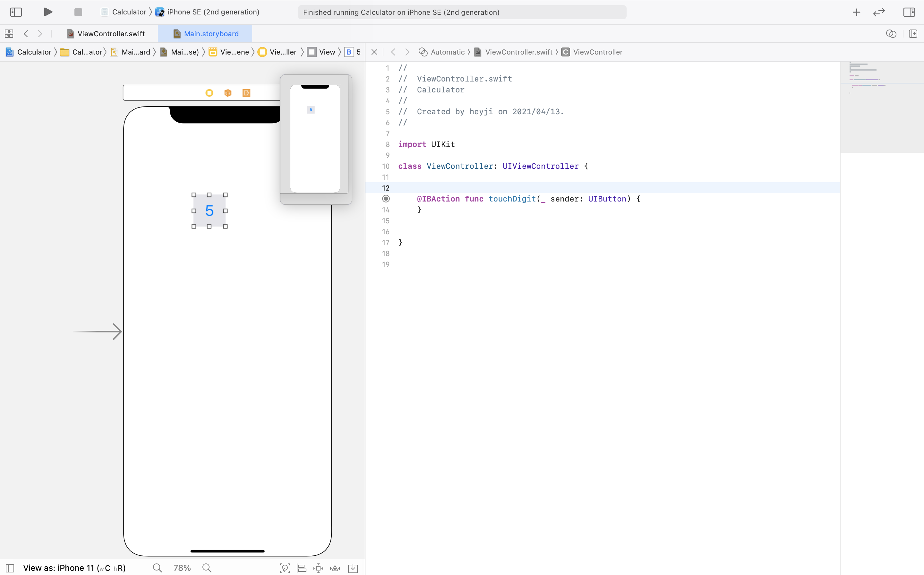Open the Library with plus icon
This screenshot has height=575, width=924.
856,12
